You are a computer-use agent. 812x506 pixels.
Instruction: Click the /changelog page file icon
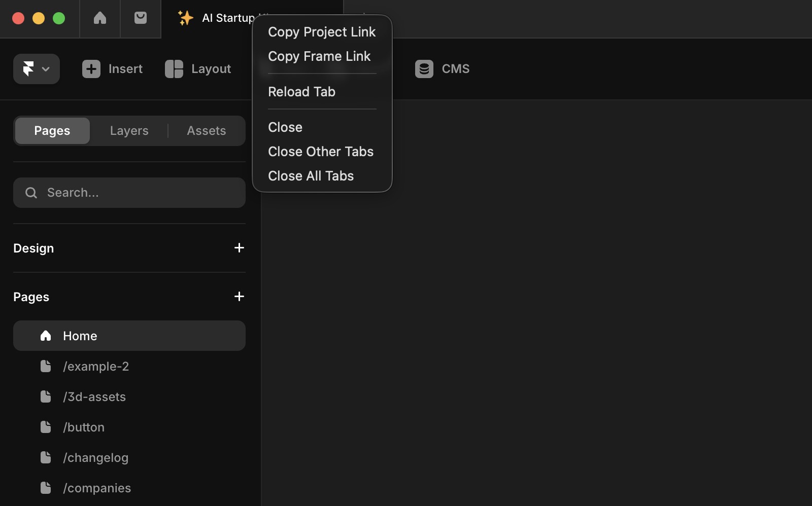(46, 457)
